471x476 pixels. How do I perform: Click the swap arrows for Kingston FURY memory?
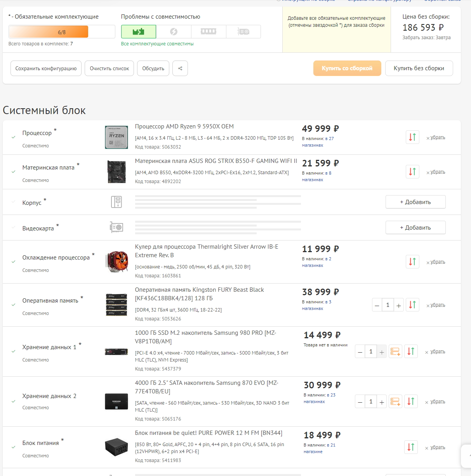tap(412, 305)
